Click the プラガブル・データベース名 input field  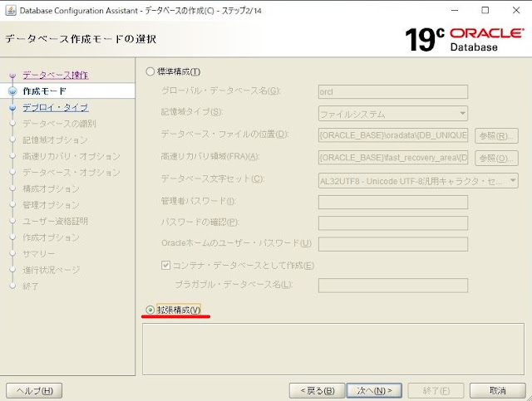(393, 286)
